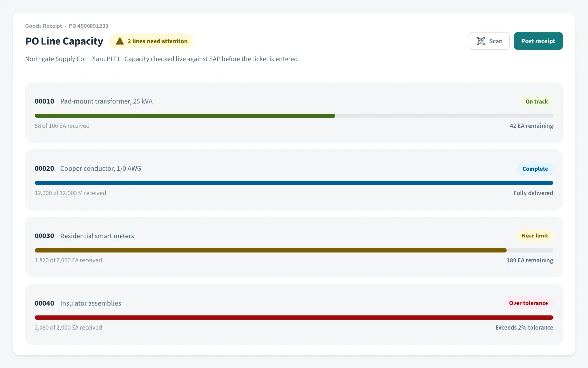Click '58 of 100 EA received' text

click(62, 126)
